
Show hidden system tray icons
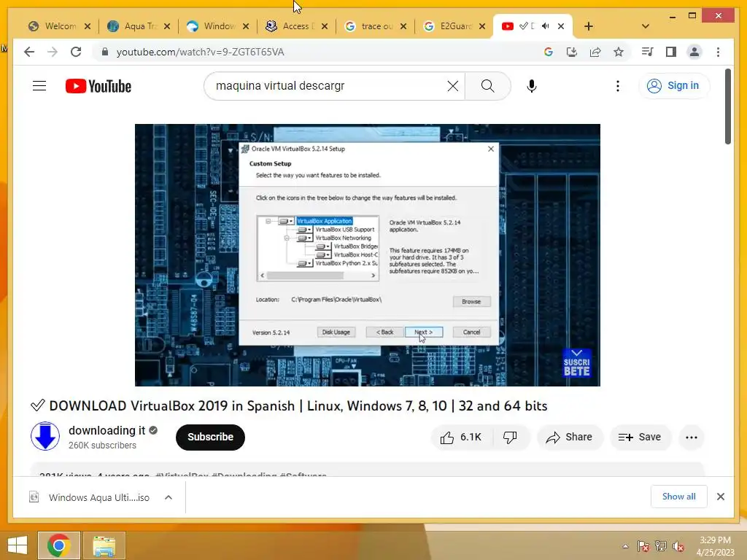click(x=625, y=546)
